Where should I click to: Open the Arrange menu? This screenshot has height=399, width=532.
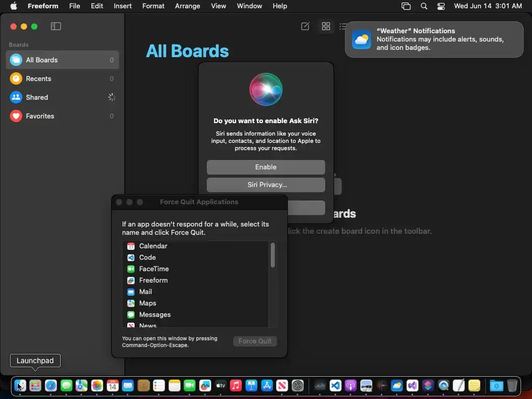187,6
